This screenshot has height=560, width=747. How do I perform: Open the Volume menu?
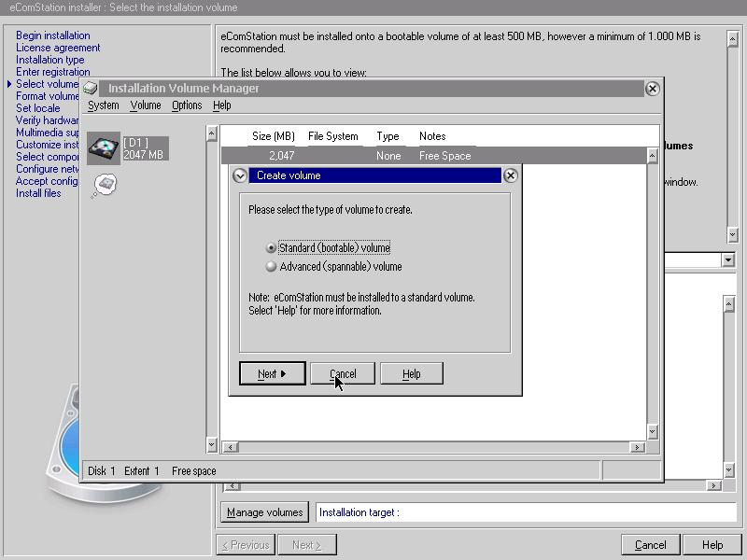[x=146, y=105]
